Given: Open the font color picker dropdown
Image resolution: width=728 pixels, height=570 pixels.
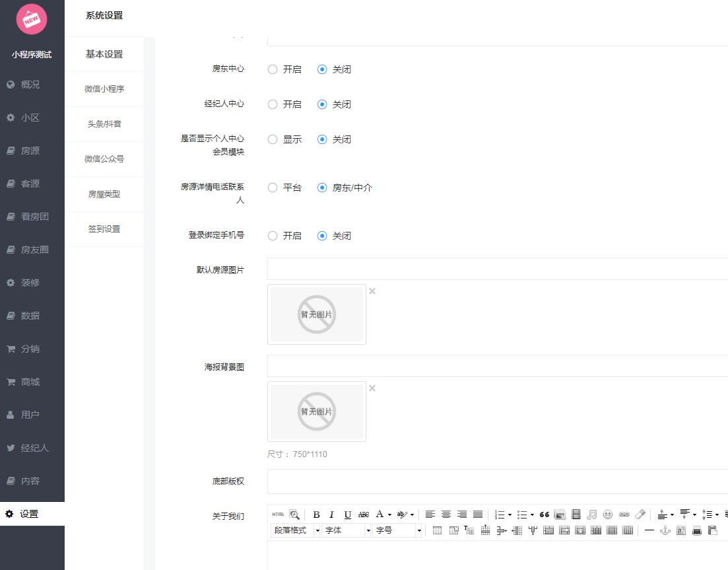Looking at the screenshot, I should (389, 515).
